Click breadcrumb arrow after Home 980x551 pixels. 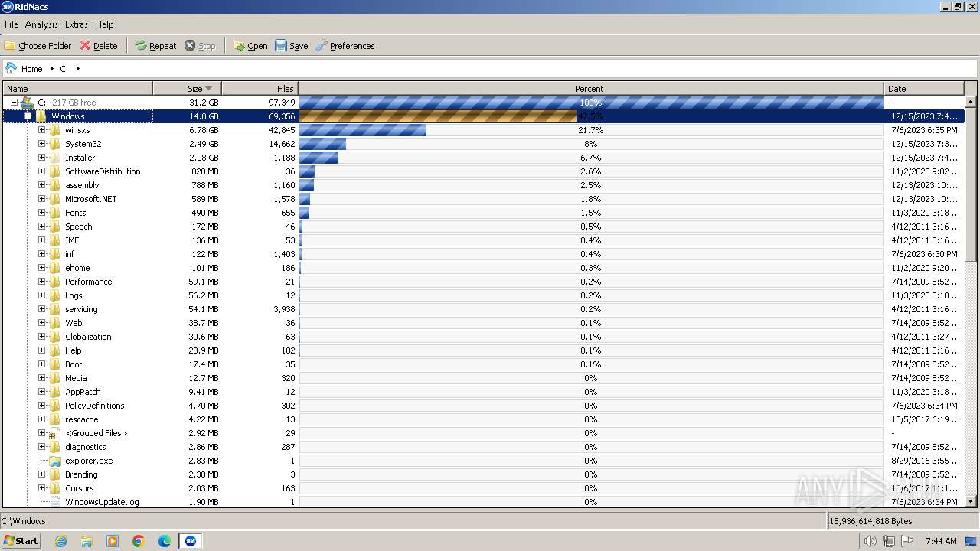coord(52,69)
